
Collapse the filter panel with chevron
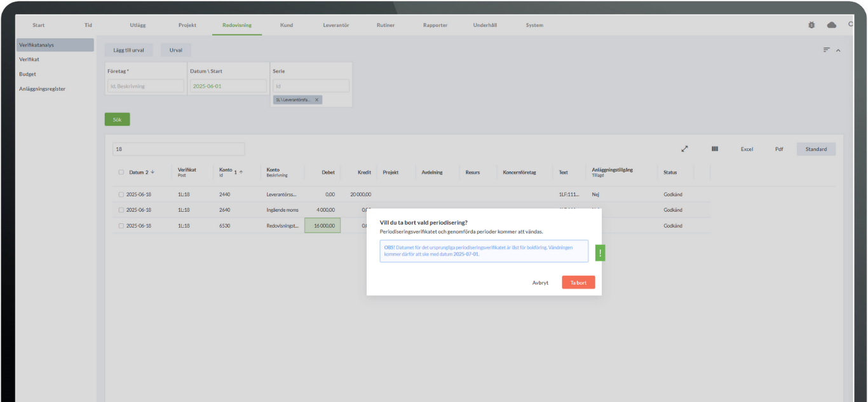click(x=838, y=50)
